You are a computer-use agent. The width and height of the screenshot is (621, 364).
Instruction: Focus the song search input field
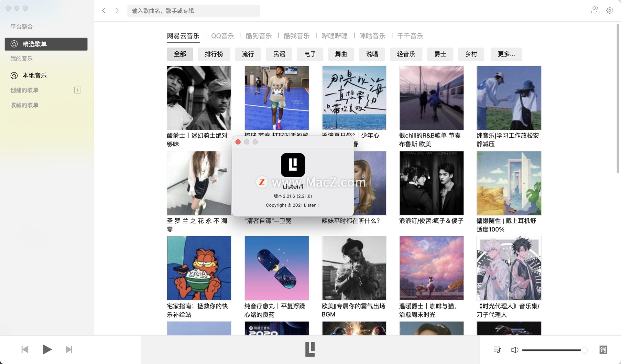click(193, 11)
